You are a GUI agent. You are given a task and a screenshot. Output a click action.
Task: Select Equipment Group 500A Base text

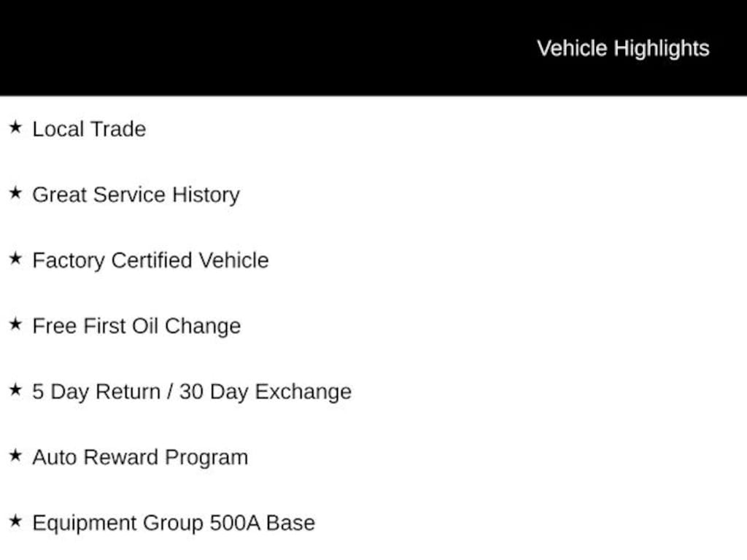point(174,524)
